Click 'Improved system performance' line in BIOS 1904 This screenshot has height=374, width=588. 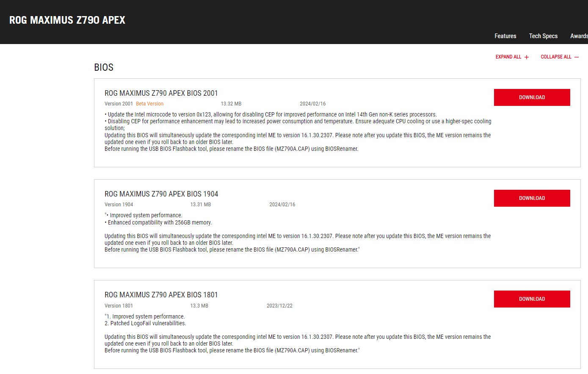point(144,215)
